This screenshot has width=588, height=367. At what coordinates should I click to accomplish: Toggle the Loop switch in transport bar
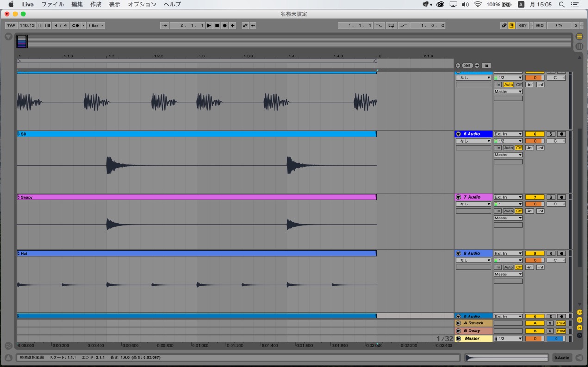(x=391, y=25)
